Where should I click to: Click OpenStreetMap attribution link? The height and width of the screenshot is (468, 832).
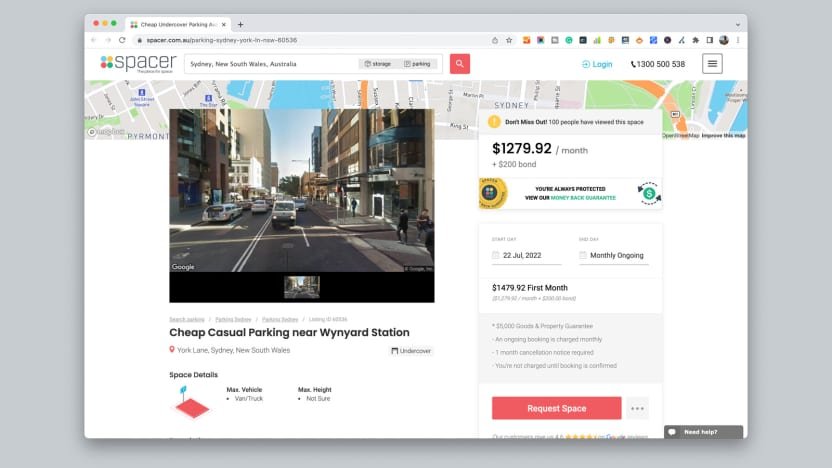680,136
